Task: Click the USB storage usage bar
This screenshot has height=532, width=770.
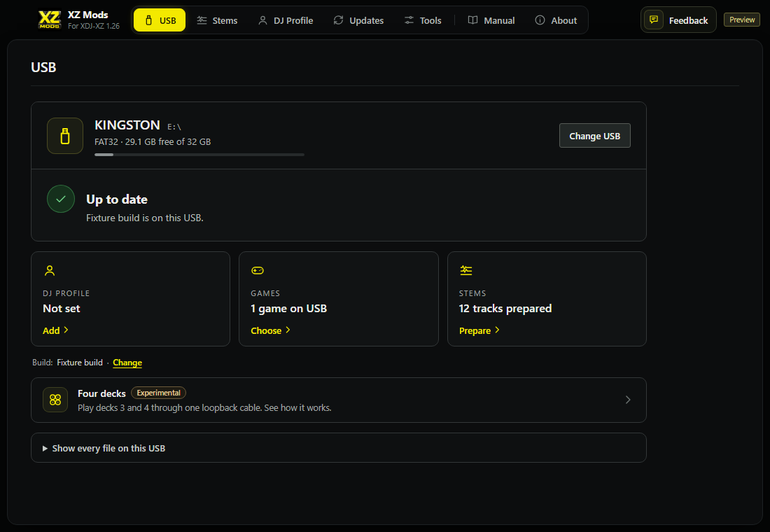Action: click(199, 155)
